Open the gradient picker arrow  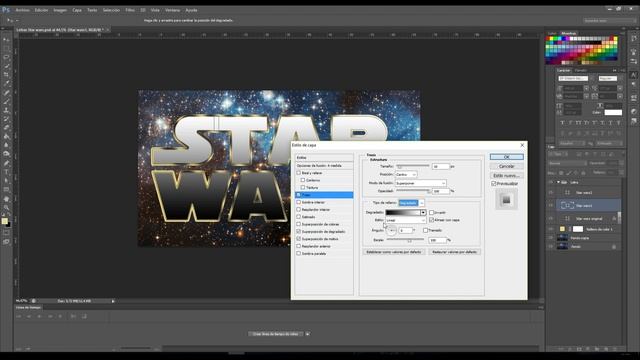coord(423,213)
